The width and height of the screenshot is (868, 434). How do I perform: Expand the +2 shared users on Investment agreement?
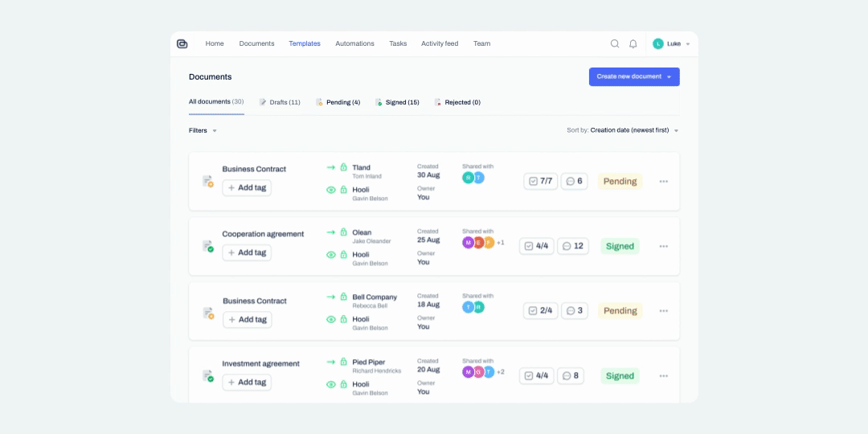click(501, 372)
